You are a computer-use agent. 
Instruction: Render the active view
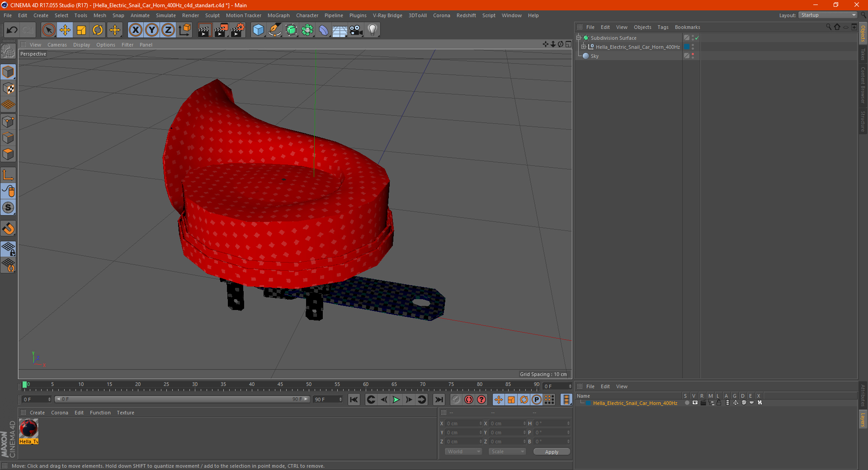tap(204, 30)
